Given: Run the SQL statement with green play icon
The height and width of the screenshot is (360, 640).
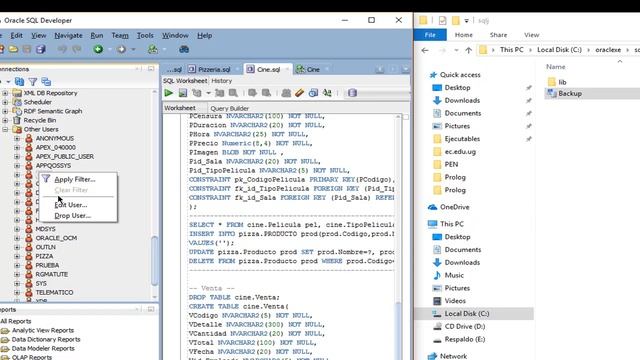Looking at the screenshot, I should [168, 93].
